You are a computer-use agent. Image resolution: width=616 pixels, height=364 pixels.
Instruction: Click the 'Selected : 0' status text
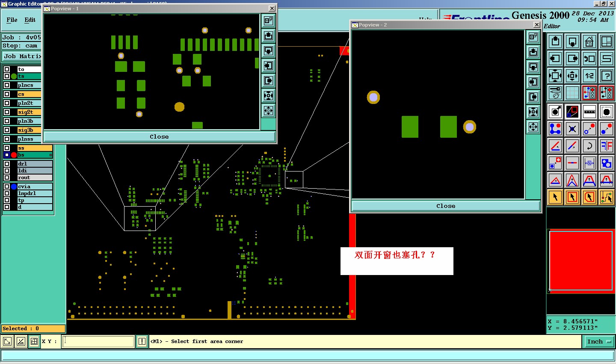pos(21,328)
